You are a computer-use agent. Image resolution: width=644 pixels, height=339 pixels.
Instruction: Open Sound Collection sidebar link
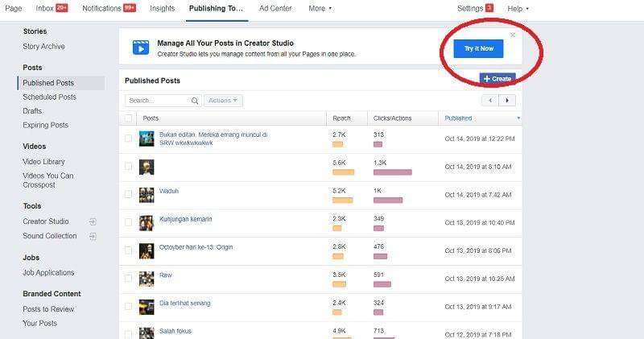pos(50,236)
